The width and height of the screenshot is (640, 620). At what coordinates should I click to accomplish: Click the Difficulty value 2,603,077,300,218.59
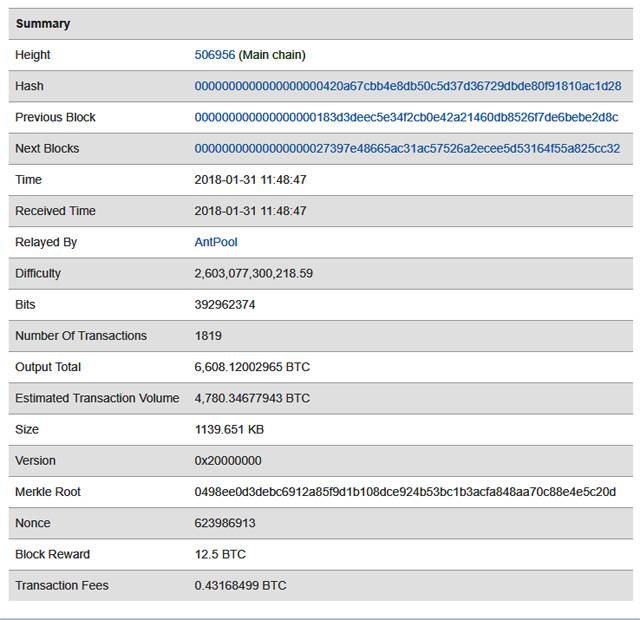point(254,273)
